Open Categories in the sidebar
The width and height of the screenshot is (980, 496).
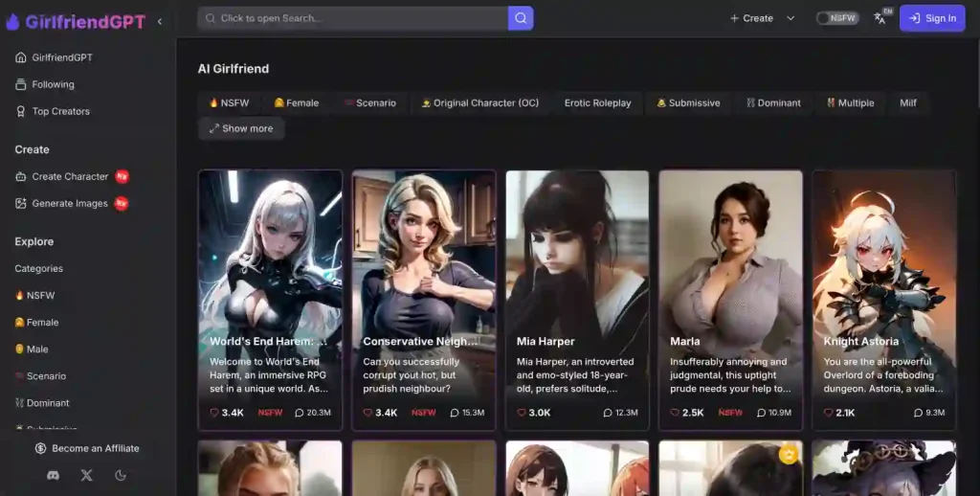(38, 268)
